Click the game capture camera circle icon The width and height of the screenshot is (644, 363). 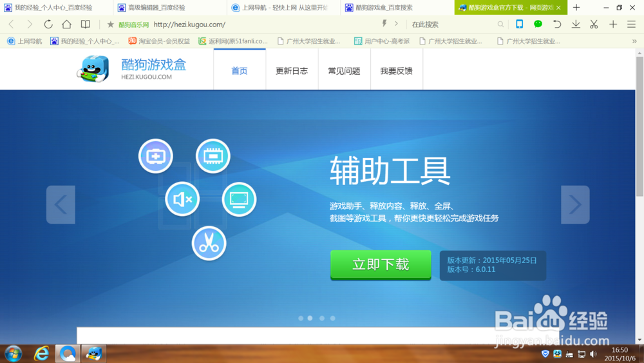point(155,156)
